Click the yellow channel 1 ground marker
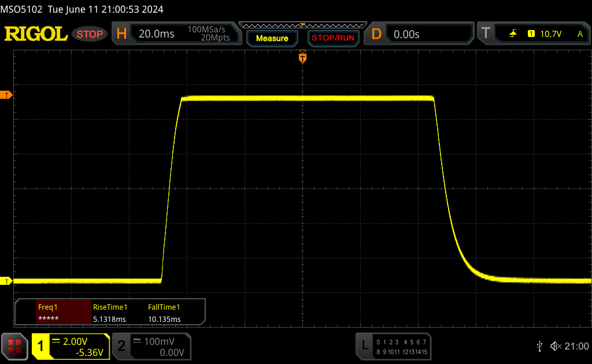592x364 pixels. pyautogui.click(x=6, y=281)
